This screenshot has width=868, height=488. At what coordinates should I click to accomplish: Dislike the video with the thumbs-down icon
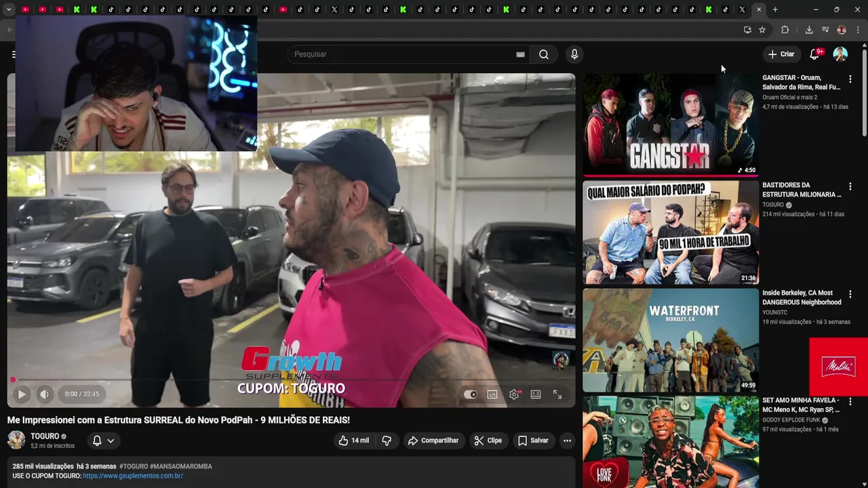pyautogui.click(x=387, y=441)
